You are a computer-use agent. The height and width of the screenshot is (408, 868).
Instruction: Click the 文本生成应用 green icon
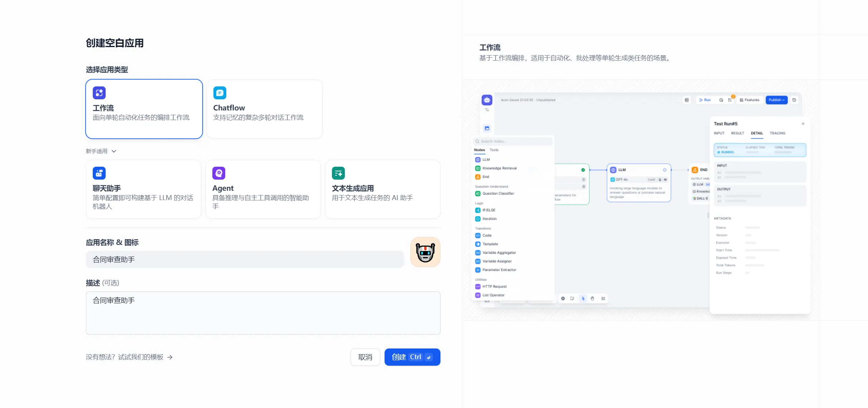coord(338,173)
